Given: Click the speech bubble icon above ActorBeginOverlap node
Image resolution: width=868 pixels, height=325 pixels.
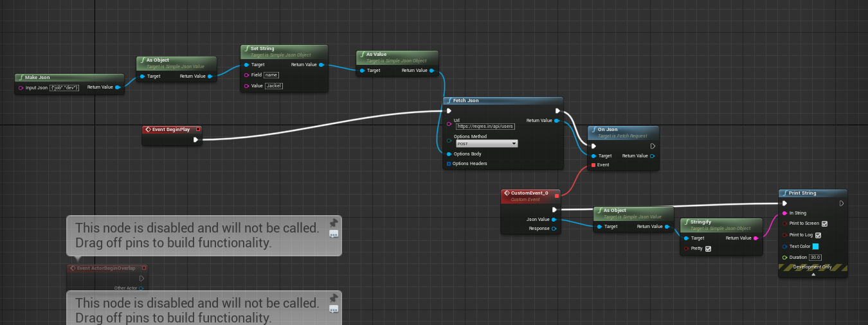Looking at the screenshot, I should tap(334, 234).
